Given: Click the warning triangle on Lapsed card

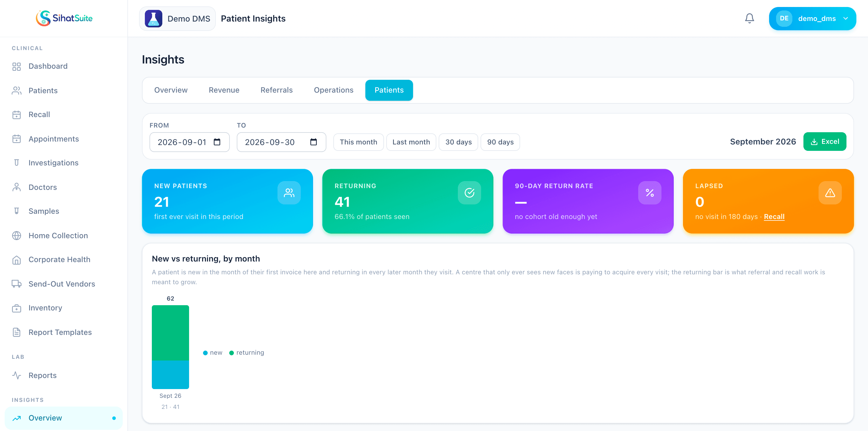Looking at the screenshot, I should [x=830, y=193].
